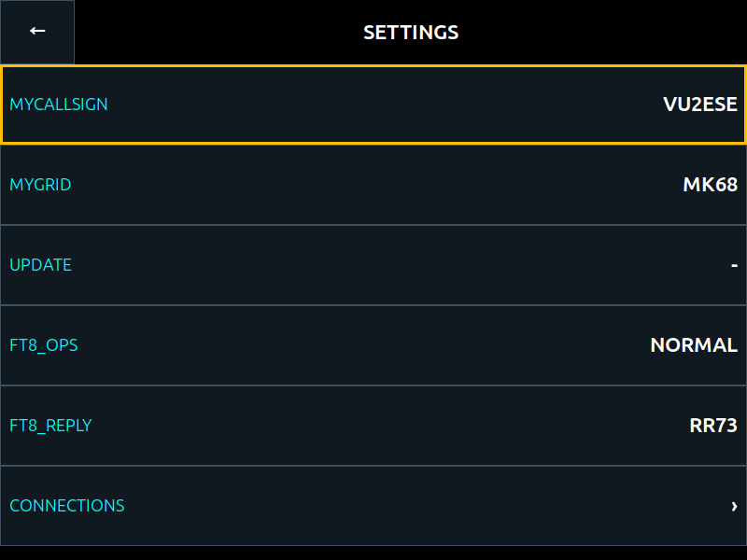The width and height of the screenshot is (747, 560).
Task: Edit the VU2ESE callsign value
Action: (699, 105)
